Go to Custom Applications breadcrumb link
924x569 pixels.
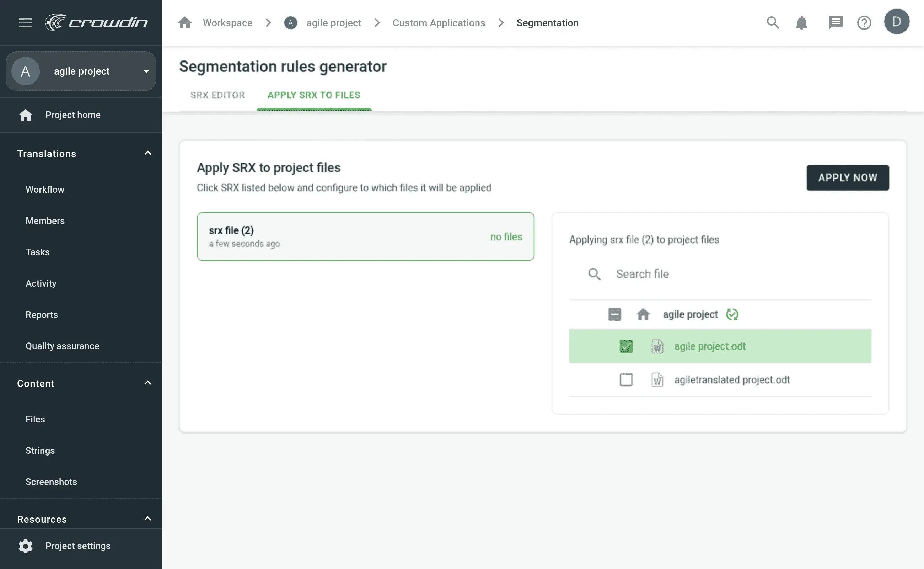439,23
